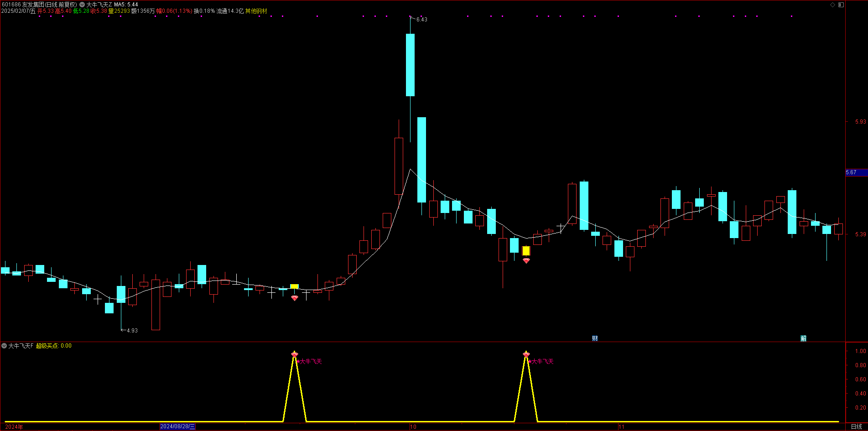Open the 大牛飞天Z main chart indicator dropdown
This screenshot has width=868, height=431.
point(82,5)
